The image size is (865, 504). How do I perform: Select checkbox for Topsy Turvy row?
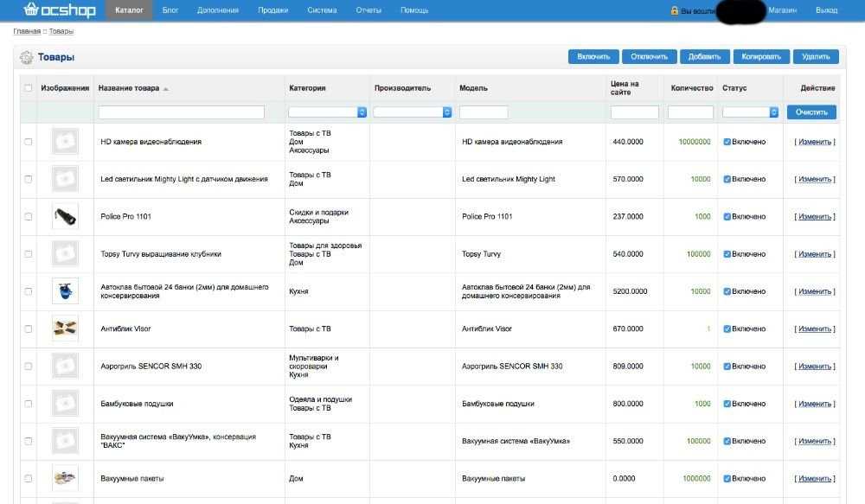pyautogui.click(x=29, y=253)
